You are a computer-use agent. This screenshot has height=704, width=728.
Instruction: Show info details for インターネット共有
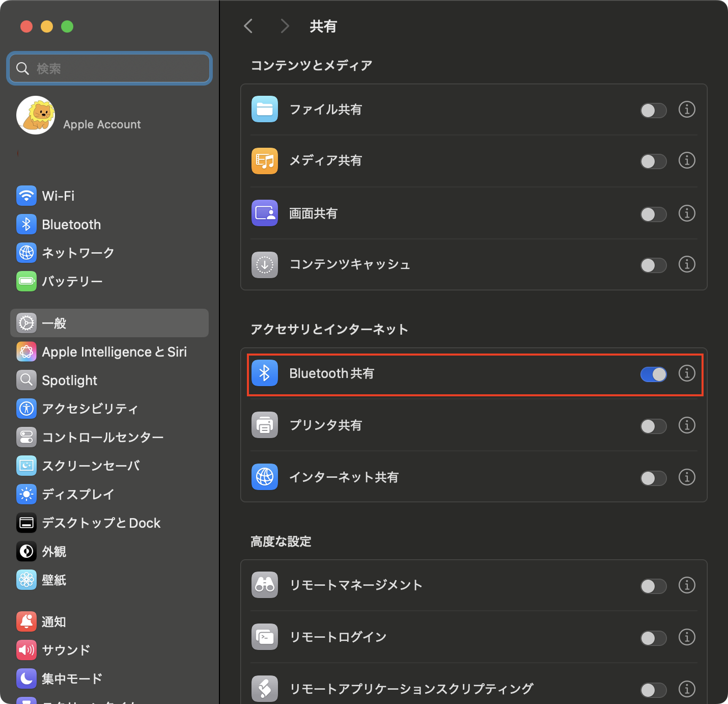pos(686,477)
